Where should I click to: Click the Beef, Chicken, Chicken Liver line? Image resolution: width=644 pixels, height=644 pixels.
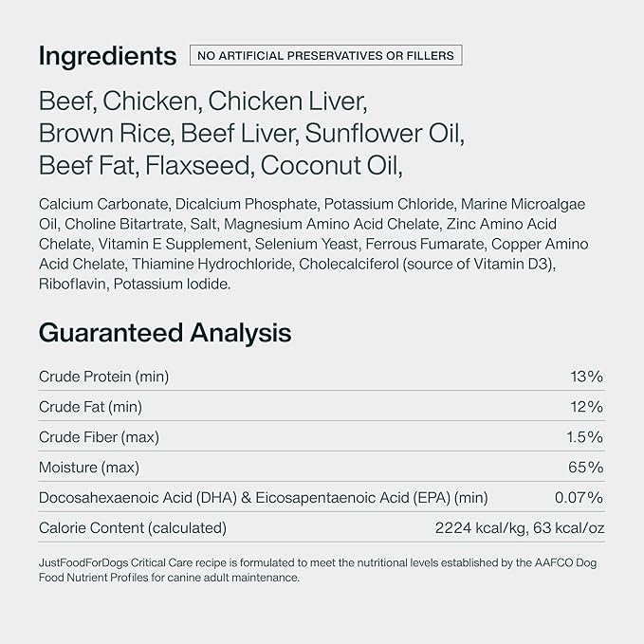click(203, 101)
